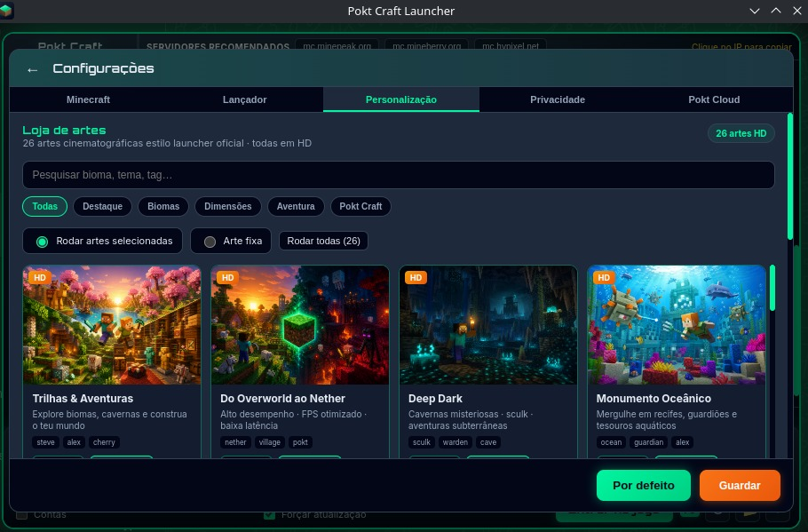Image resolution: width=808 pixels, height=532 pixels.
Task: Click the Rodar todas (26) button
Action: (323, 241)
